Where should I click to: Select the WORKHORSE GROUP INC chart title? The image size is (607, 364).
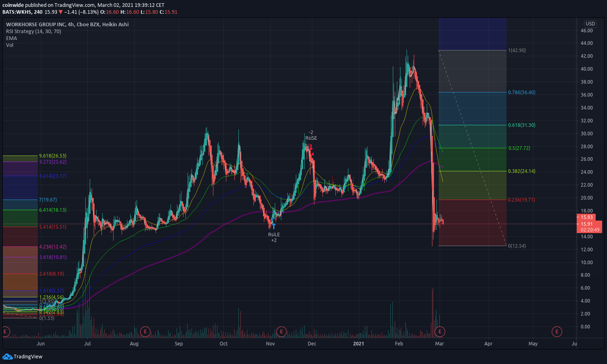click(x=67, y=24)
